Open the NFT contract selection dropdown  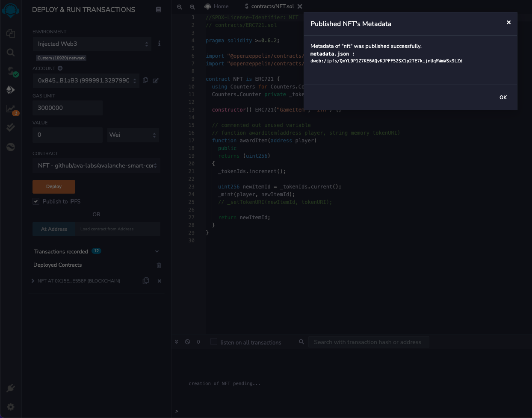click(x=96, y=165)
